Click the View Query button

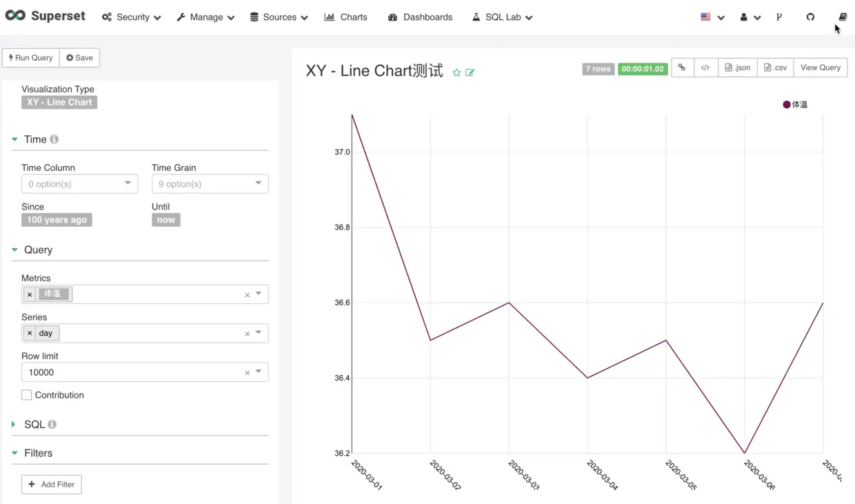tap(821, 68)
